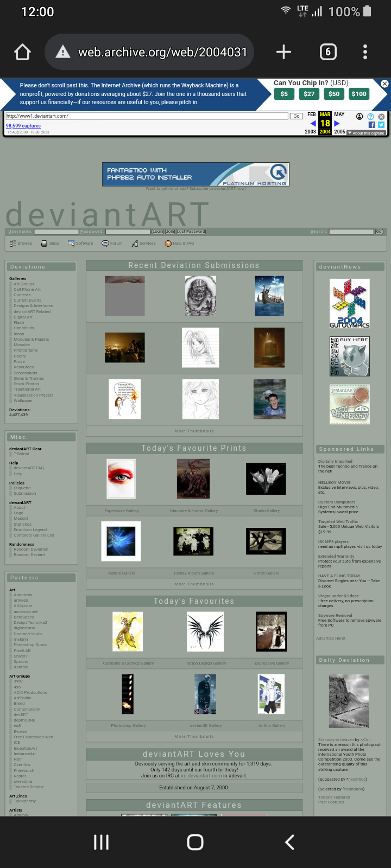Open the white flowers print thumbnail

[x=266, y=479]
